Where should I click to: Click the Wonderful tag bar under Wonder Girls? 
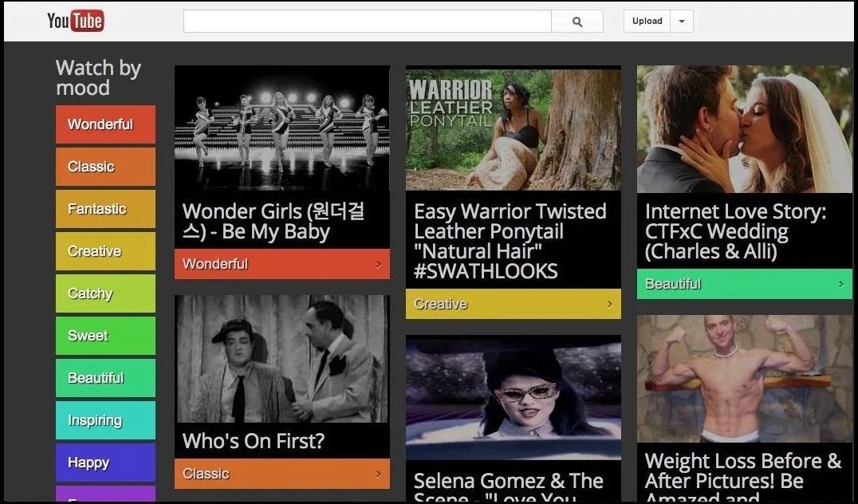pyautogui.click(x=282, y=264)
